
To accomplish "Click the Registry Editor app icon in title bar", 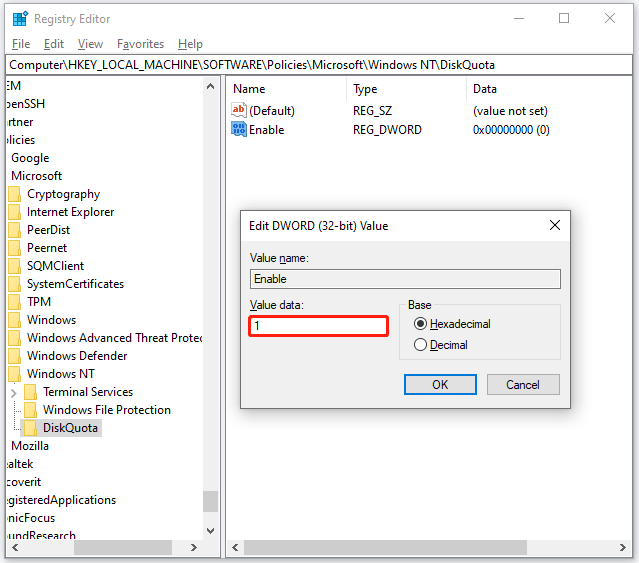I will click(20, 19).
